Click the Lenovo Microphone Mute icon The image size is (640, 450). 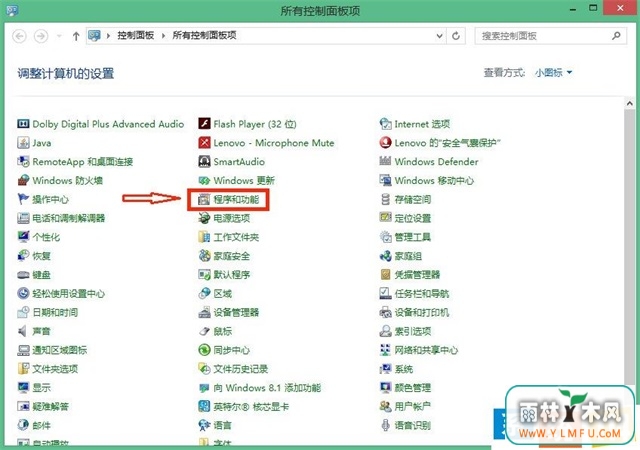tap(204, 143)
